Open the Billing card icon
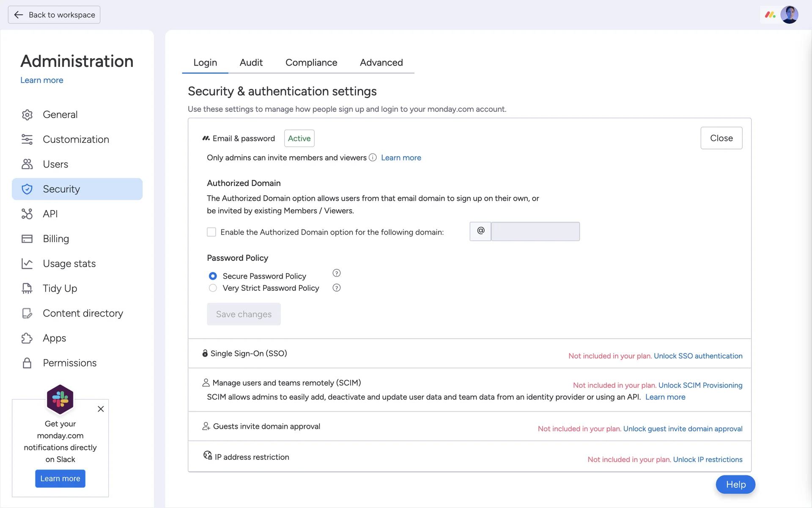The height and width of the screenshot is (508, 812). pyautogui.click(x=27, y=239)
